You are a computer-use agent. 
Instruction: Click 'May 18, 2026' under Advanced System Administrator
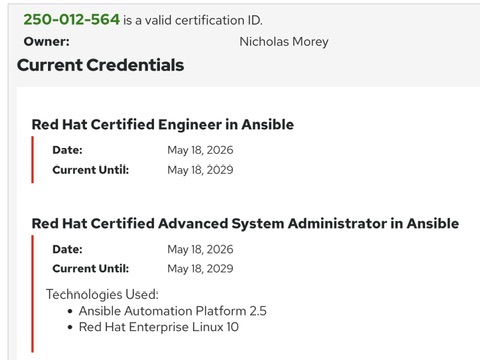click(200, 250)
